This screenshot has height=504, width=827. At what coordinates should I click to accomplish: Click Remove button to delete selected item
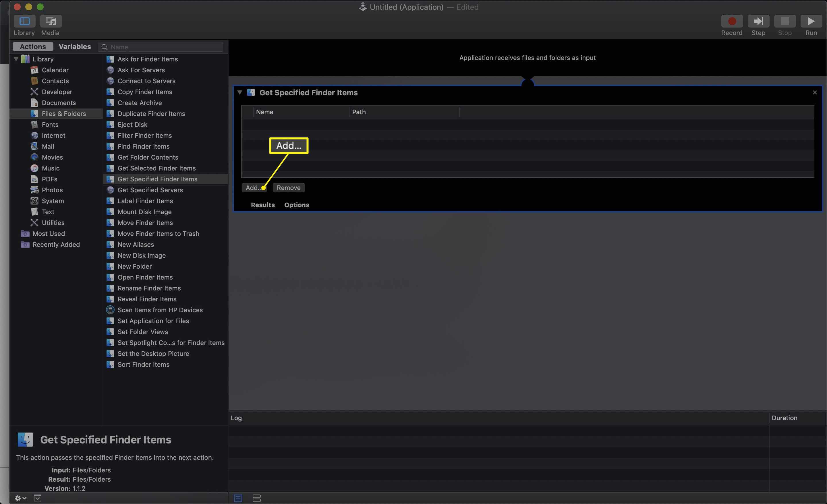(288, 188)
